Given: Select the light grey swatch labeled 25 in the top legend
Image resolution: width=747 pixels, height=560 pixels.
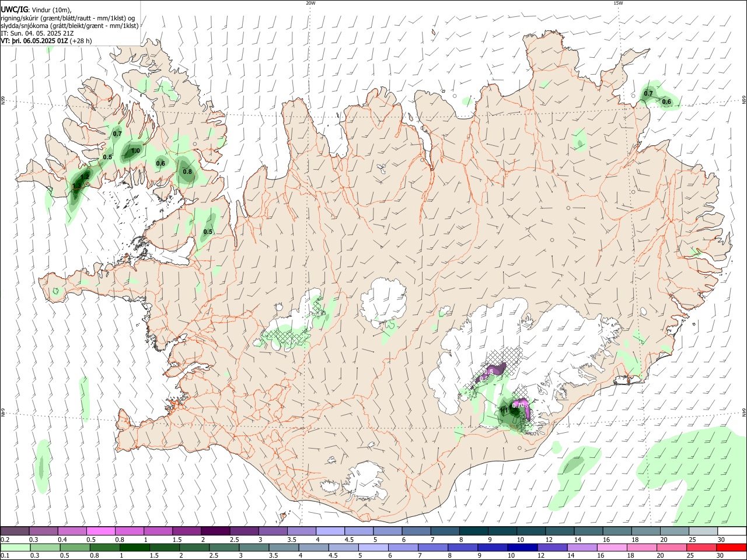Looking at the screenshot, I should [x=703, y=531].
